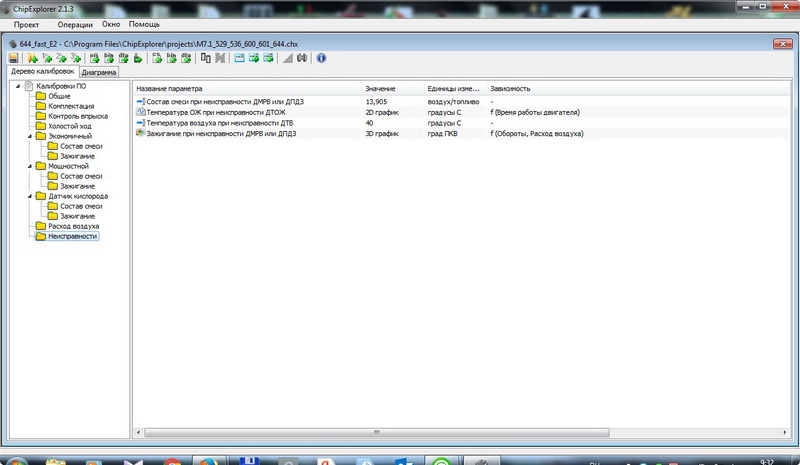Collapse the Мощностной tree node
Image resolution: width=800 pixels, height=465 pixels.
[29, 166]
